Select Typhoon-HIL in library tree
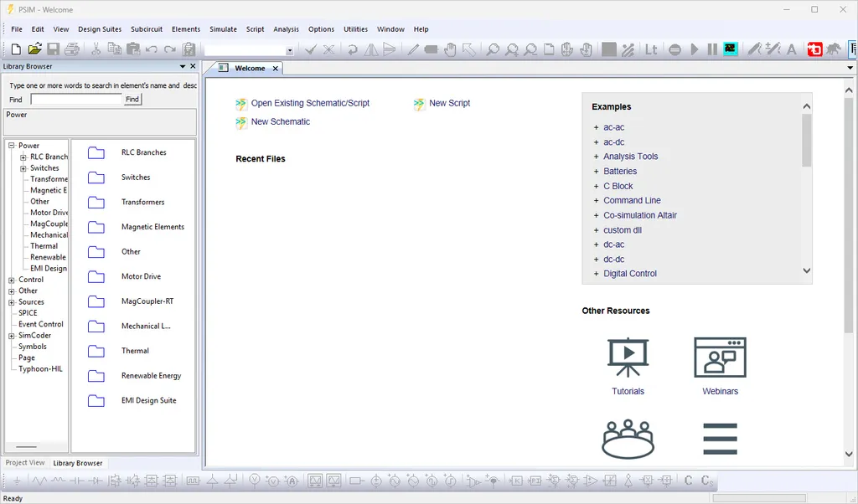This screenshot has width=858, height=504. (x=40, y=369)
